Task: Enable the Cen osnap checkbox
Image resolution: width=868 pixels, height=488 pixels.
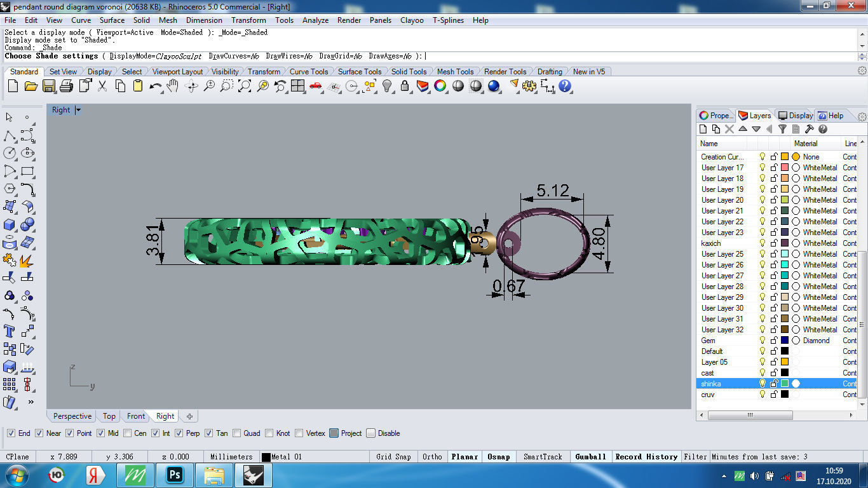Action: [x=128, y=433]
